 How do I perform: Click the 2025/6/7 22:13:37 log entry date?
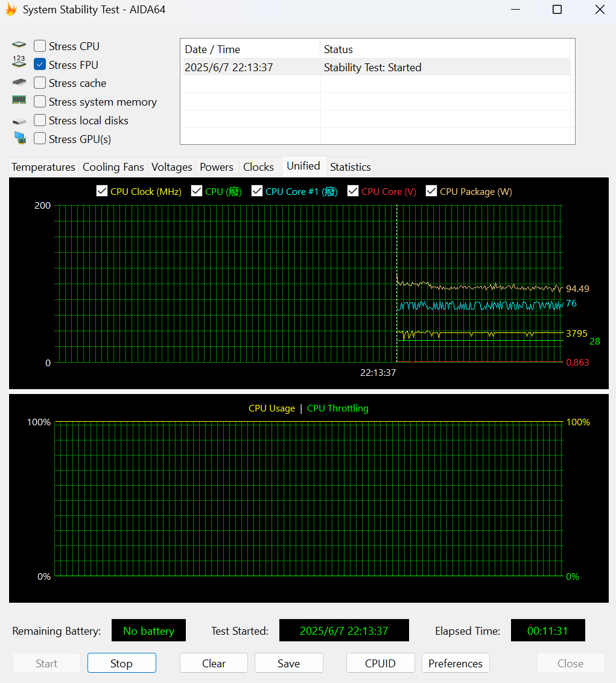(x=229, y=68)
